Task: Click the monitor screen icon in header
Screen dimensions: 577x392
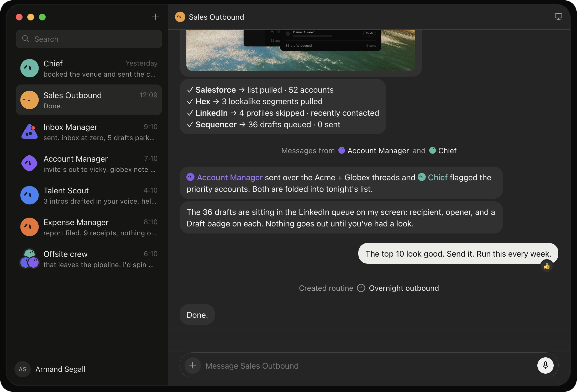Action: [x=558, y=17]
